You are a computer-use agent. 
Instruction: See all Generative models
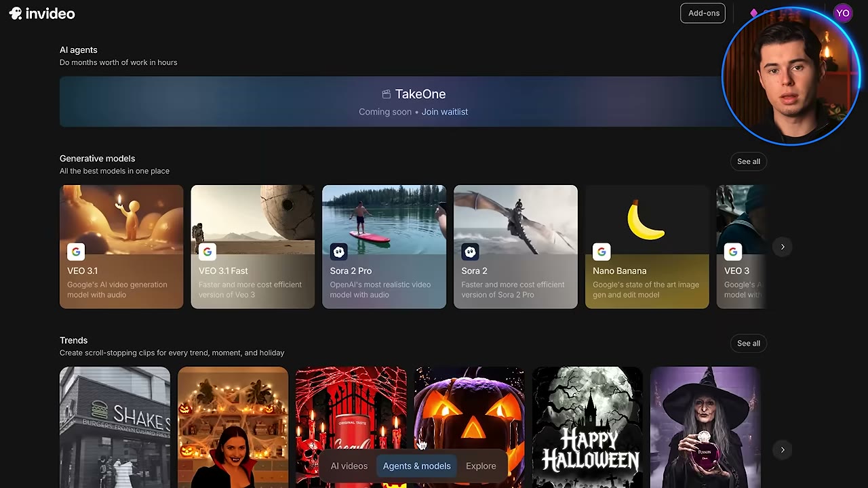click(x=749, y=161)
